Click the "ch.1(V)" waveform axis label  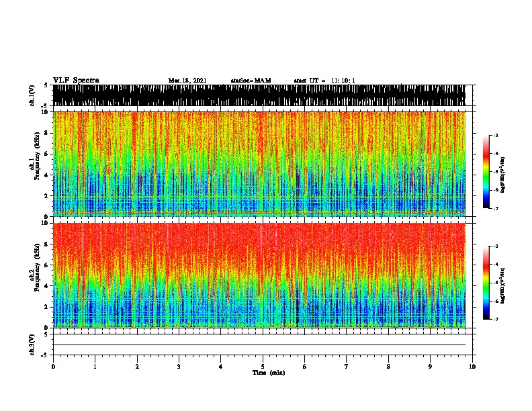click(32, 95)
